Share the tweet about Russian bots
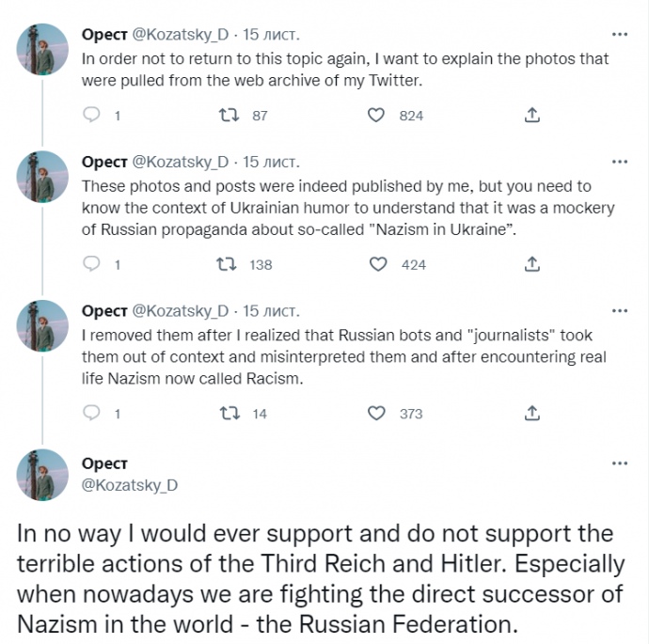 point(531,413)
